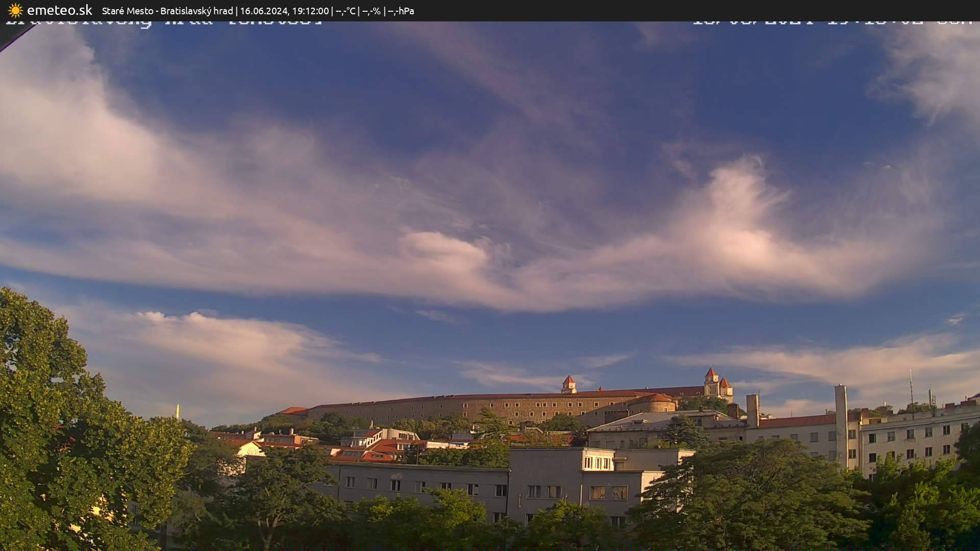The image size is (980, 551).
Task: Click the webcam image area
Action: pyautogui.click(x=490, y=286)
